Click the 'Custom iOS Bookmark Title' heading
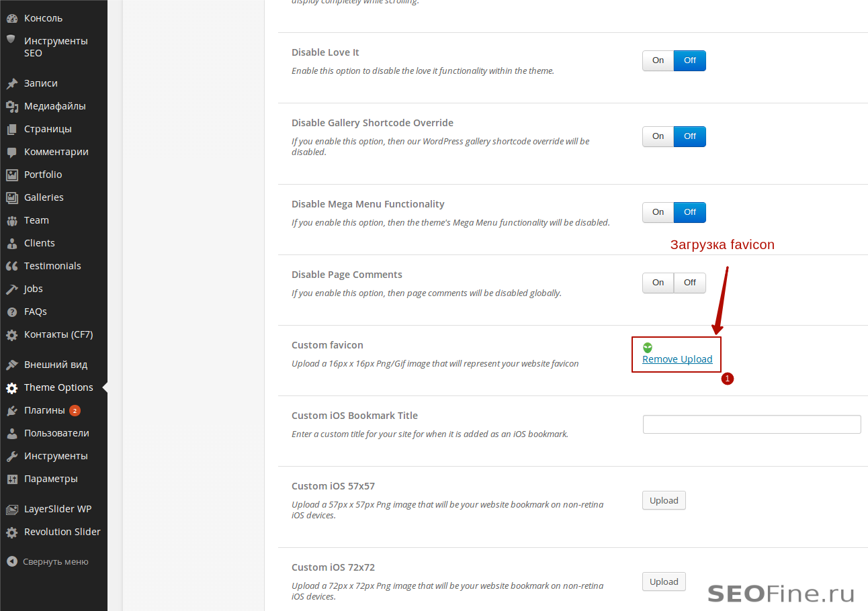The width and height of the screenshot is (868, 611). point(355,416)
